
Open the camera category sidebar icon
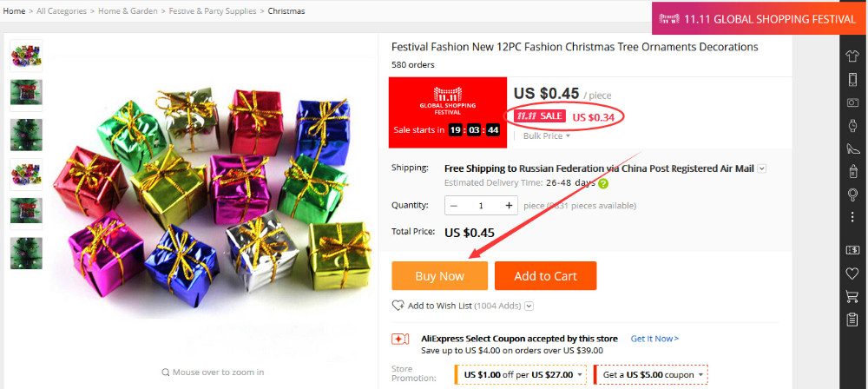pyautogui.click(x=852, y=102)
